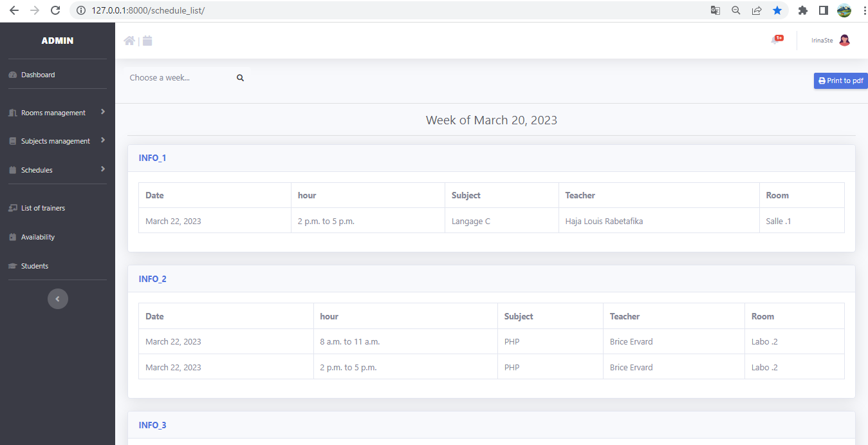Click the Print to pdf button

[x=841, y=80]
